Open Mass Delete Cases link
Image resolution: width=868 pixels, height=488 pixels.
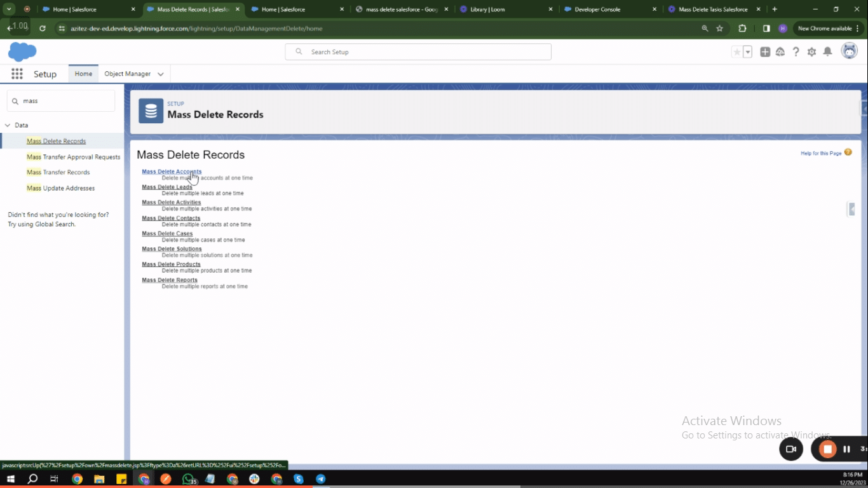click(x=167, y=233)
